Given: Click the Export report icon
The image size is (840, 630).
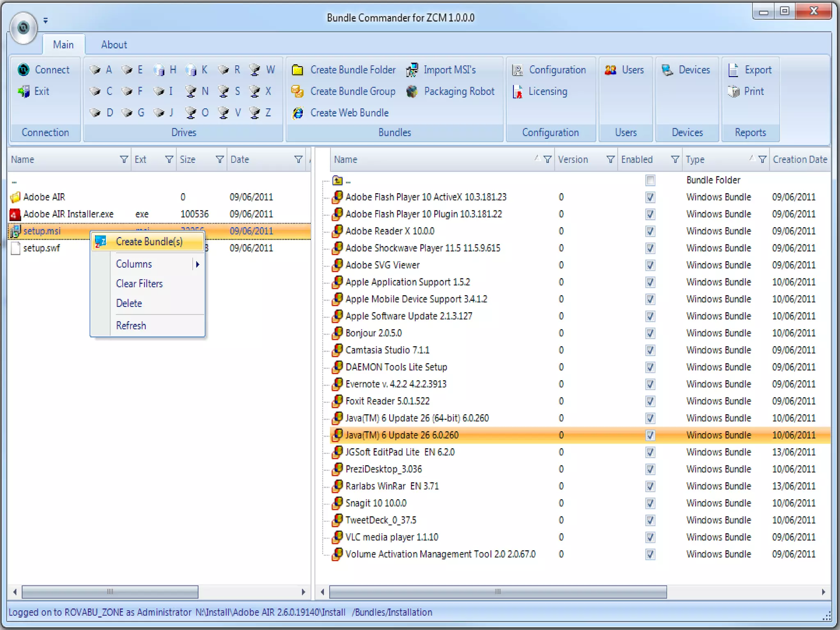Looking at the screenshot, I should 733,70.
